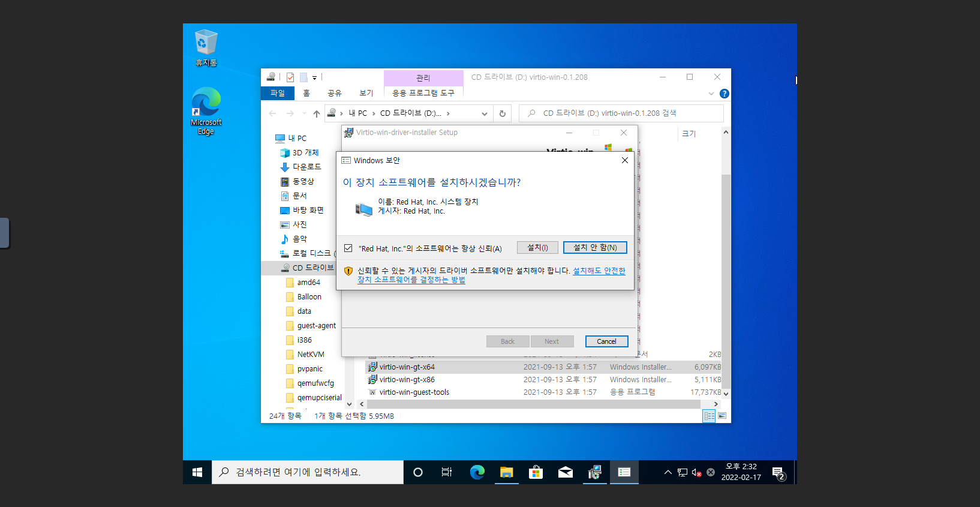Image resolution: width=980 pixels, height=507 pixels.
Task: Open Task View on the taskbar
Action: click(447, 472)
